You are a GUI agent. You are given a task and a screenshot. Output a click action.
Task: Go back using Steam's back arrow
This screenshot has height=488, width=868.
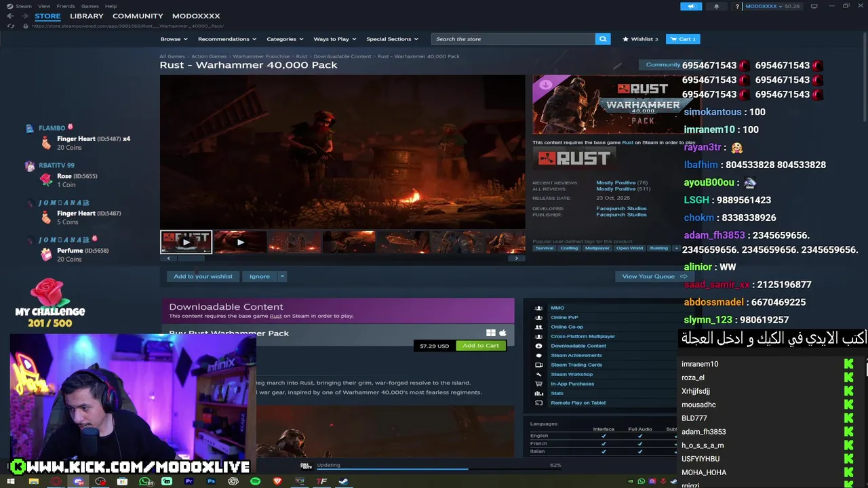(x=10, y=16)
